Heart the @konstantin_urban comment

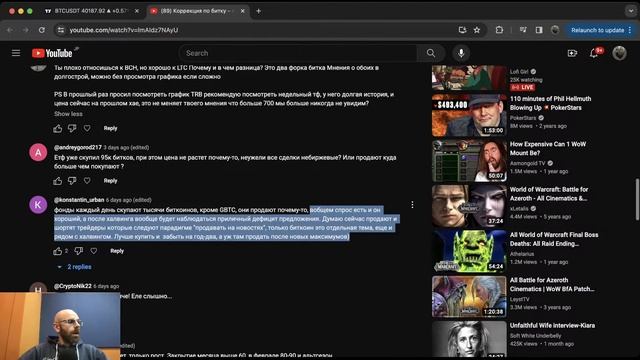click(94, 251)
